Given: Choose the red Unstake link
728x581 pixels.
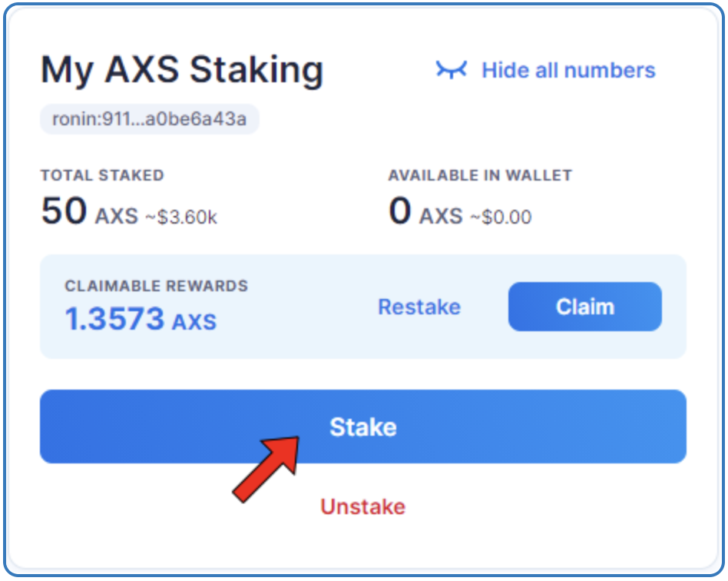Looking at the screenshot, I should (363, 506).
